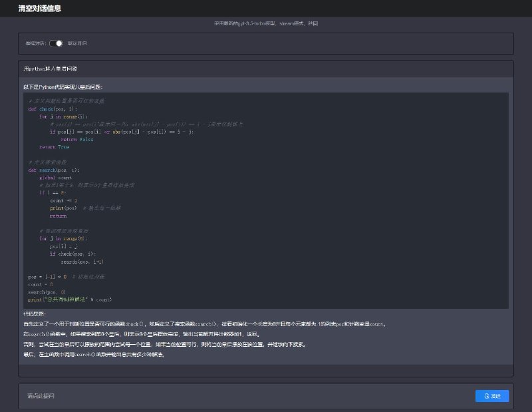Click the 发送 send button
The height and width of the screenshot is (412, 532).
[x=491, y=396]
